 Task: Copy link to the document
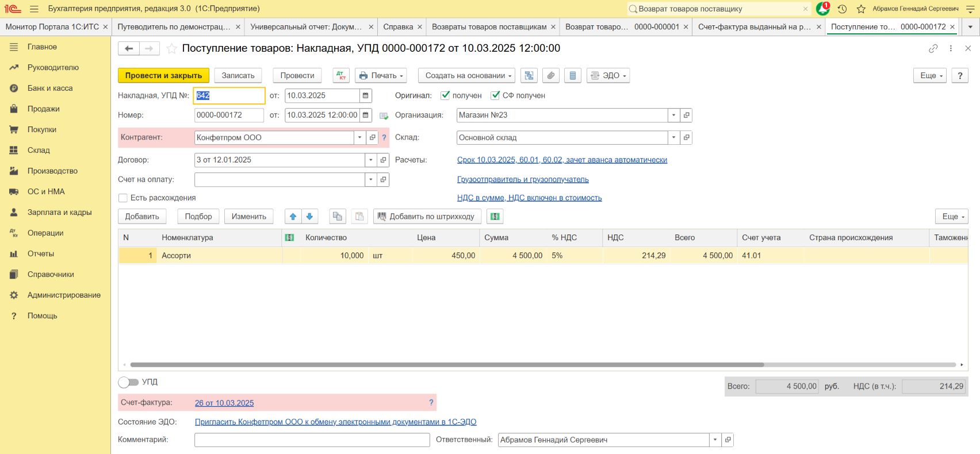tap(933, 49)
